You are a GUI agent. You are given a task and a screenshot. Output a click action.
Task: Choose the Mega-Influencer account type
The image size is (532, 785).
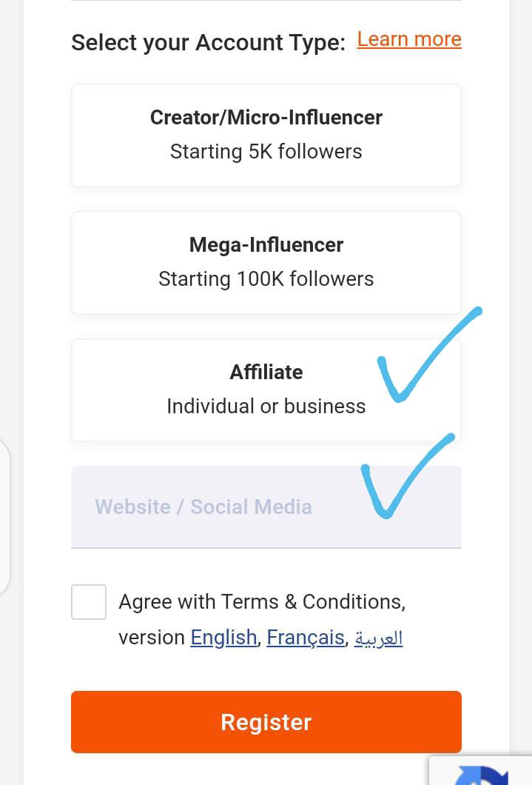tap(266, 263)
